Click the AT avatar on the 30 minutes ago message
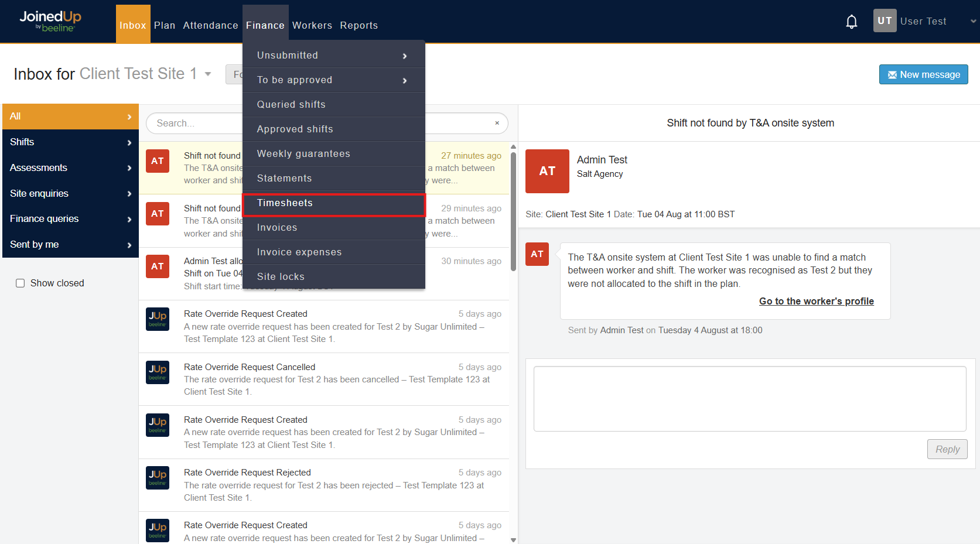Screen dimensions: 980x544 [158, 266]
